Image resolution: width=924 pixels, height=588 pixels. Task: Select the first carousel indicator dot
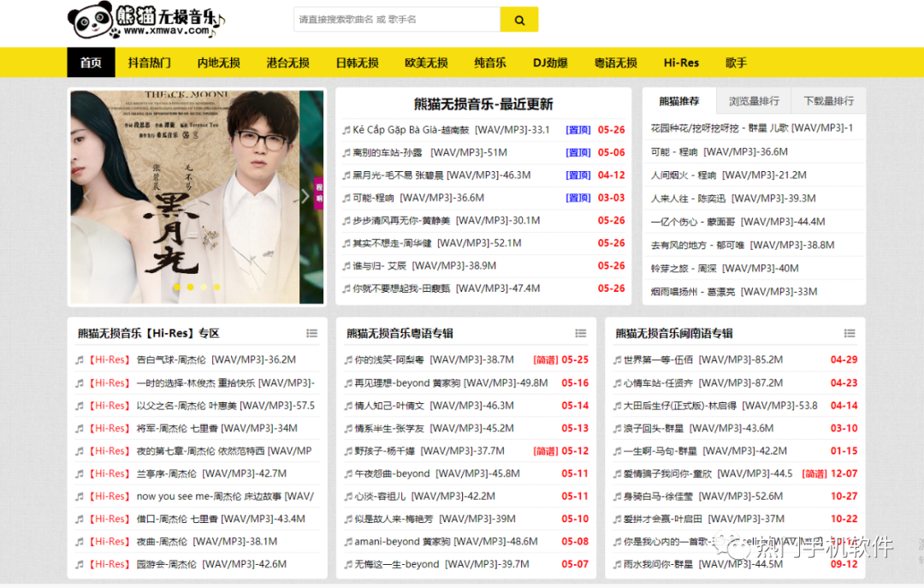pyautogui.click(x=177, y=288)
